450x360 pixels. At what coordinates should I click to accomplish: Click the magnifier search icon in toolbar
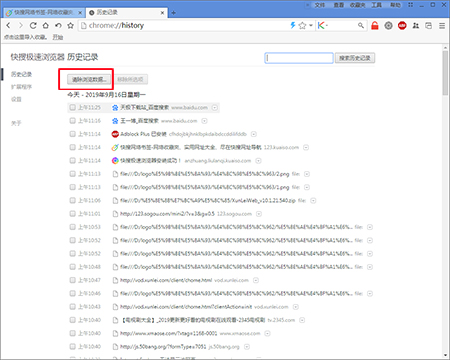(361, 25)
